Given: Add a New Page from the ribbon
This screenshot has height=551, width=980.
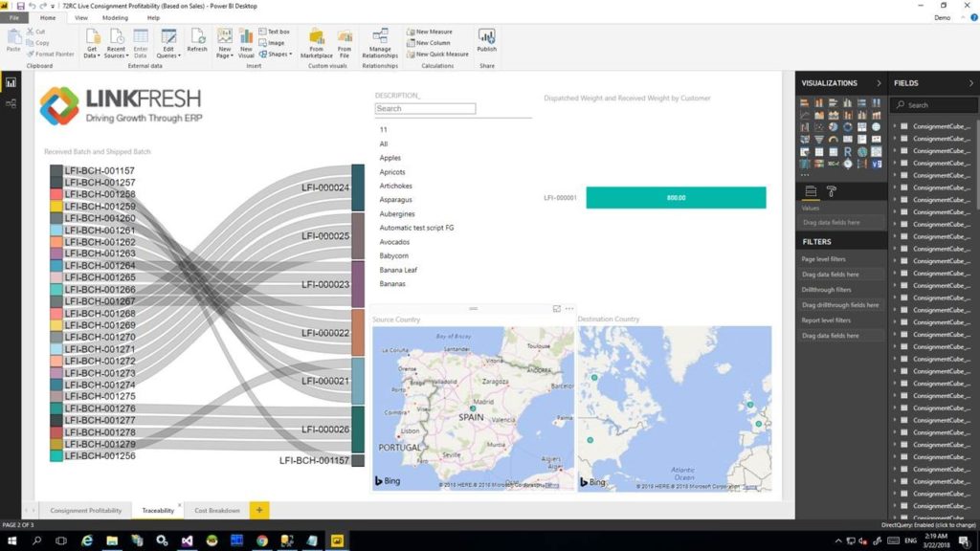Looking at the screenshot, I should 224,43.
